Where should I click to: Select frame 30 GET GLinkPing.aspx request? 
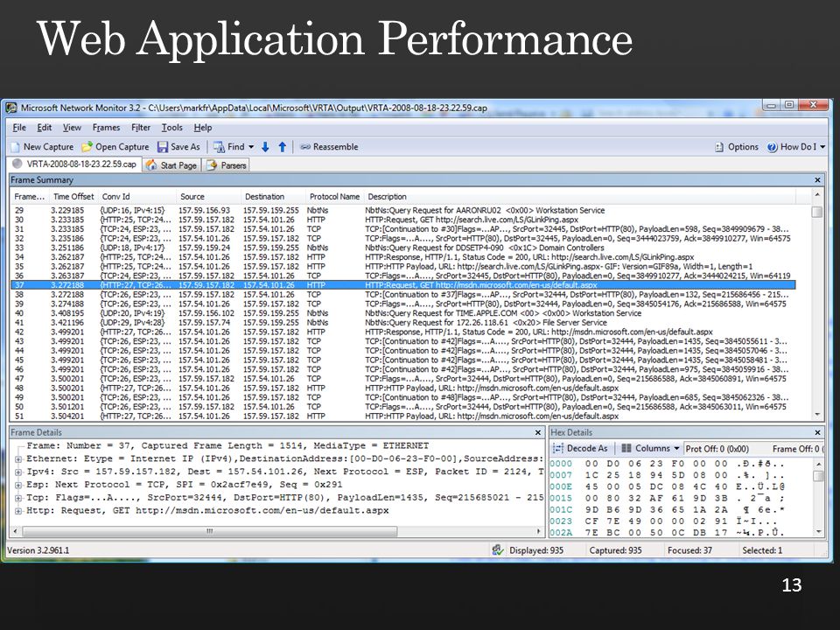click(402, 220)
